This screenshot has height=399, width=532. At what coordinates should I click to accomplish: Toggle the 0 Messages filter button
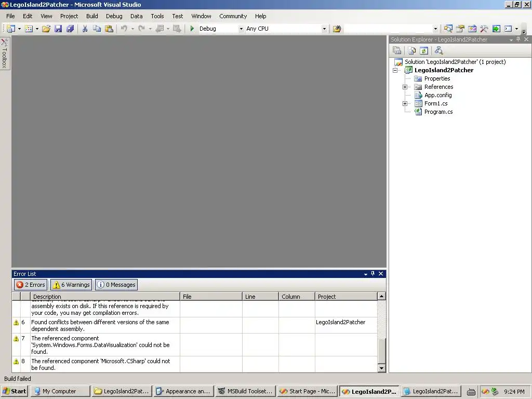tap(116, 285)
